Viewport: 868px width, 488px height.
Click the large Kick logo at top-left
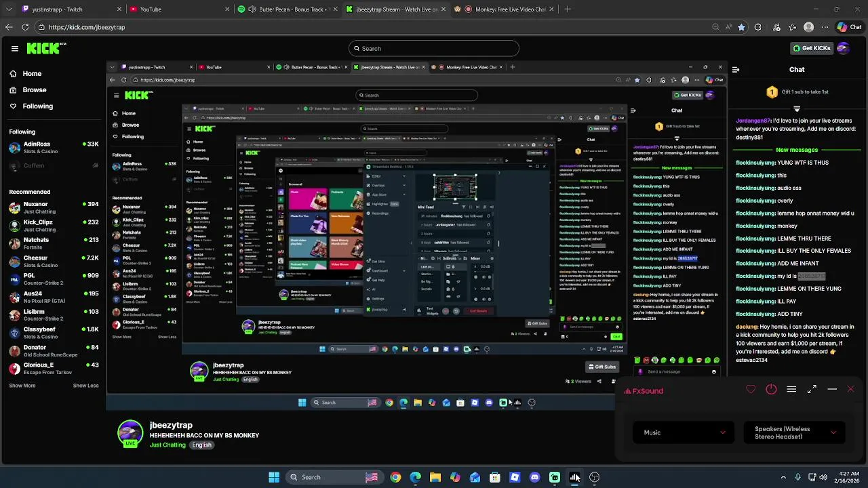tap(46, 48)
